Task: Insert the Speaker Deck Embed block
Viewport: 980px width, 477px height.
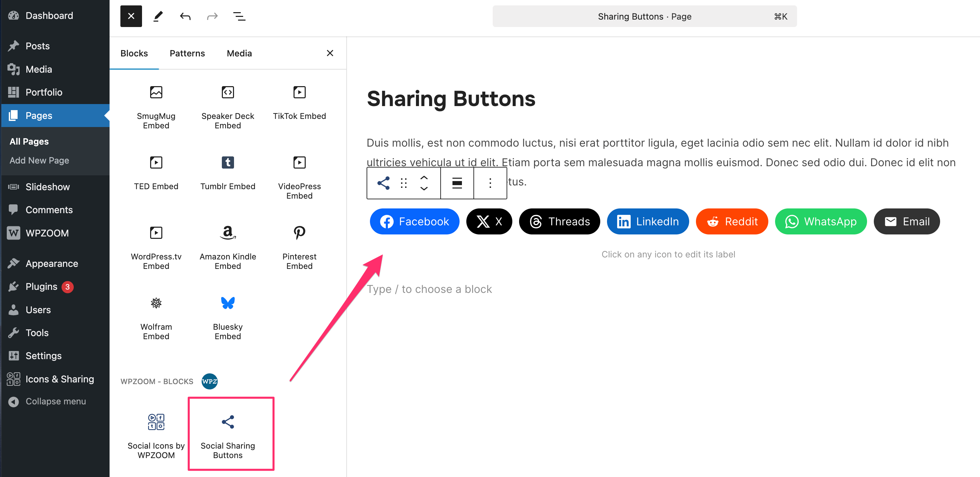Action: (228, 107)
